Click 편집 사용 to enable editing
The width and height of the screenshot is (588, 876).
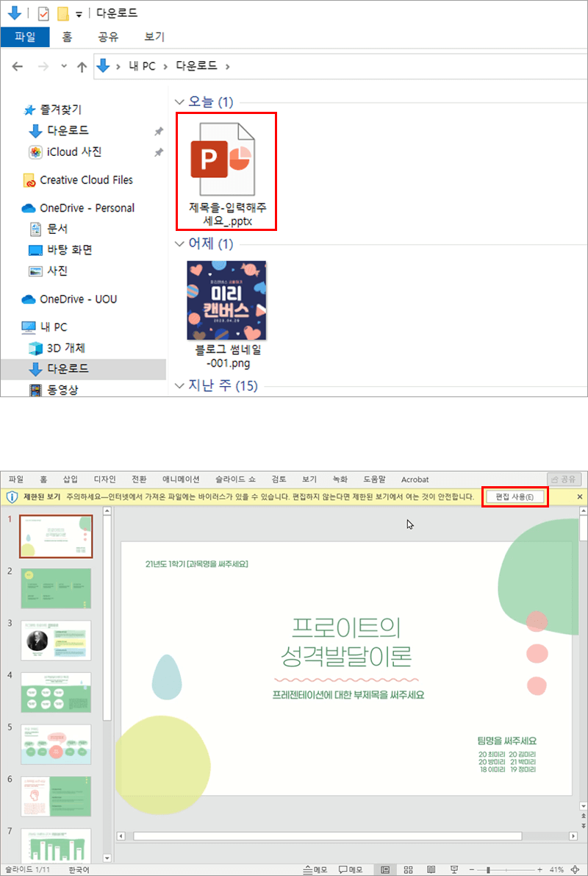514,496
